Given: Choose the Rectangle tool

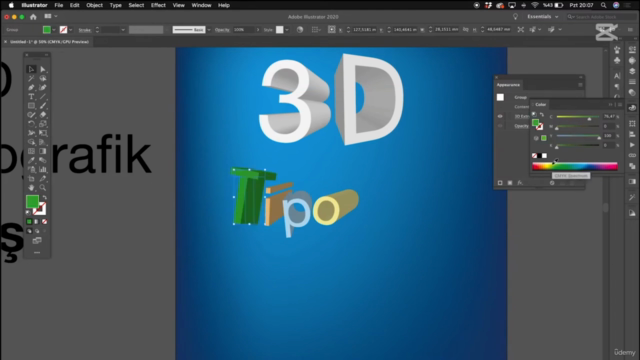Looking at the screenshot, I should pos(31,106).
